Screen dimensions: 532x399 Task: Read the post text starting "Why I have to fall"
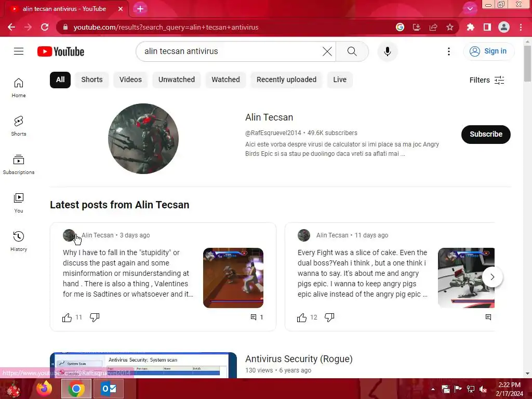(128, 273)
